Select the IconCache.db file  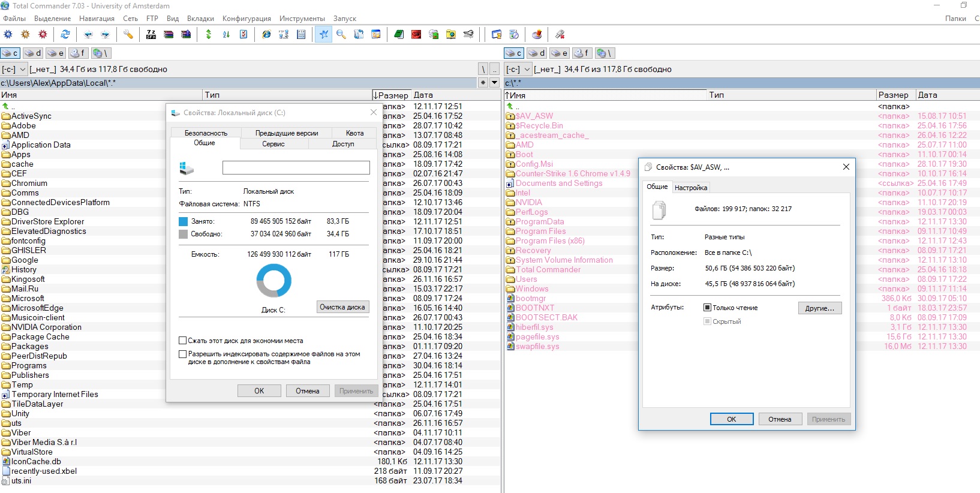(36, 461)
